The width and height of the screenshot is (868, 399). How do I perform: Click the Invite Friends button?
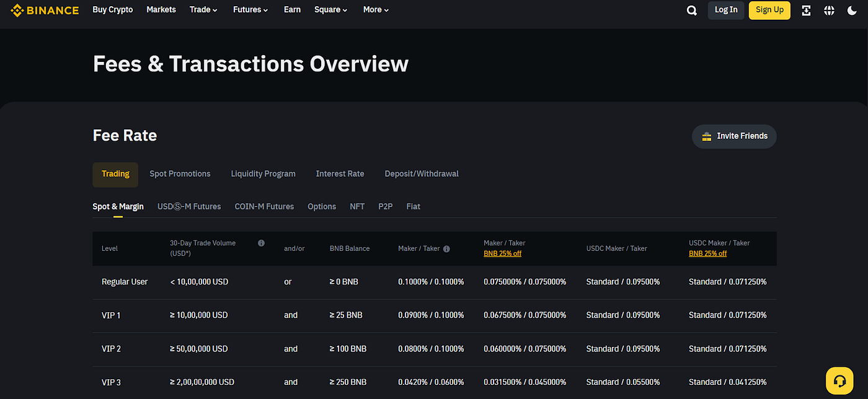[734, 136]
